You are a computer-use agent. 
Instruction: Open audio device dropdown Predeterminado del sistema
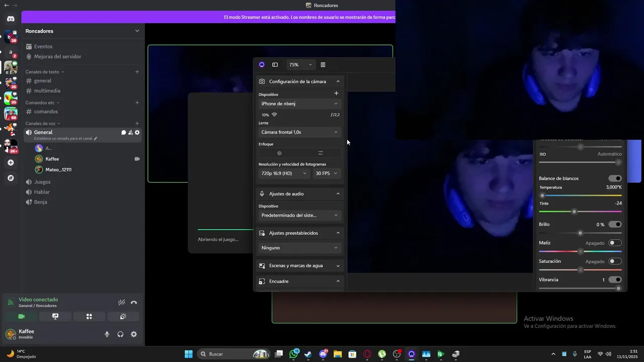point(300,215)
